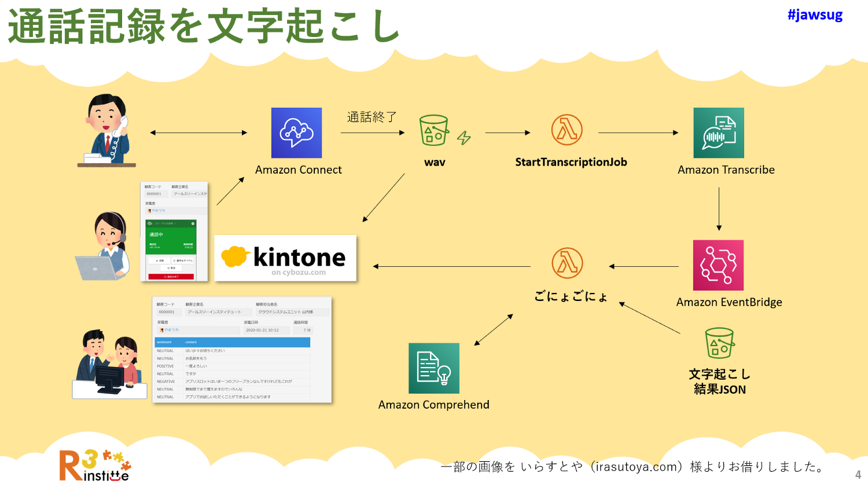Select the Amazon Comprehend icon
868x488 pixels.
[434, 368]
